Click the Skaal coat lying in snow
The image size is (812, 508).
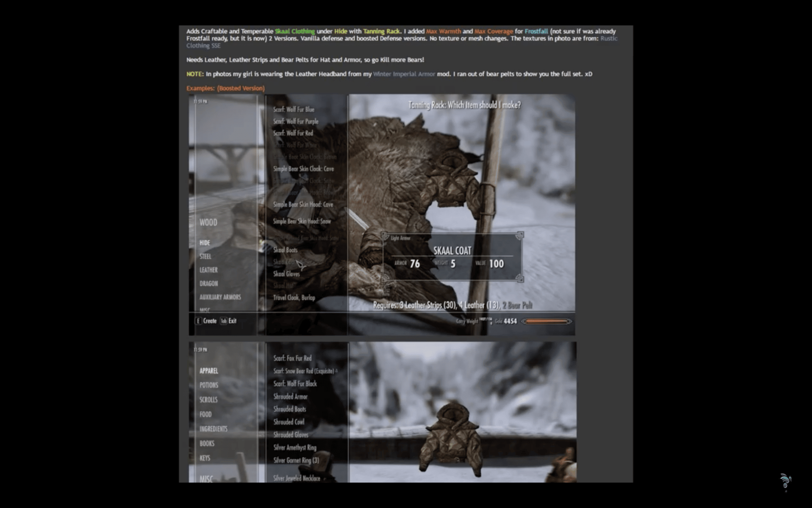[x=452, y=440]
